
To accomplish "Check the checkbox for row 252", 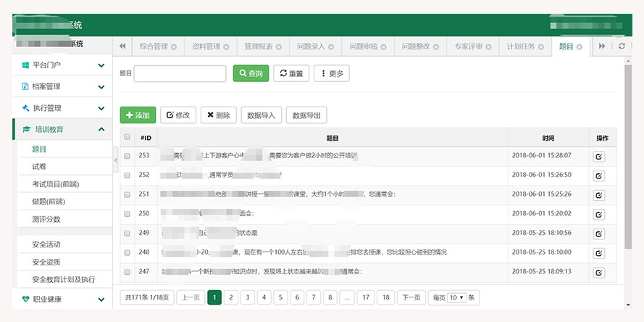I will pyautogui.click(x=127, y=175).
